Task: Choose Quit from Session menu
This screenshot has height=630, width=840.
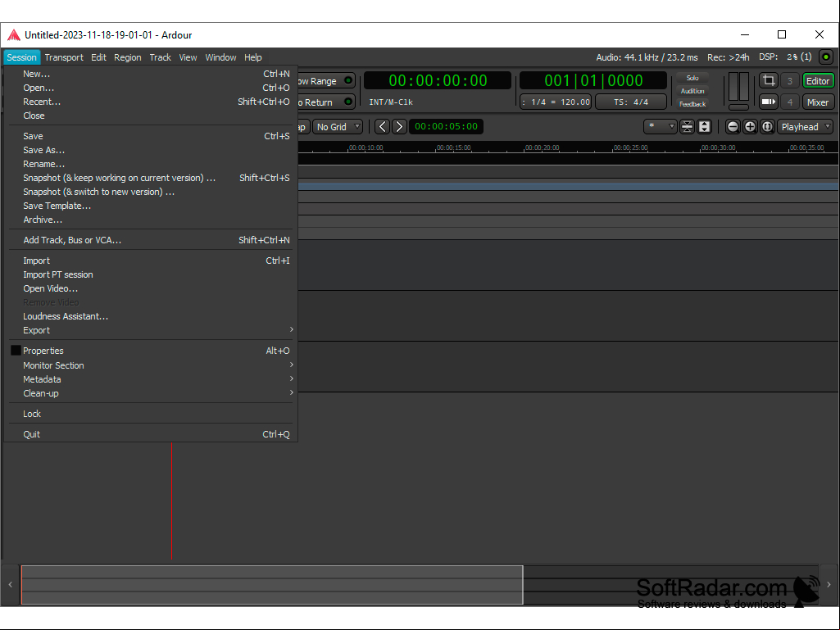Action: (x=151, y=434)
